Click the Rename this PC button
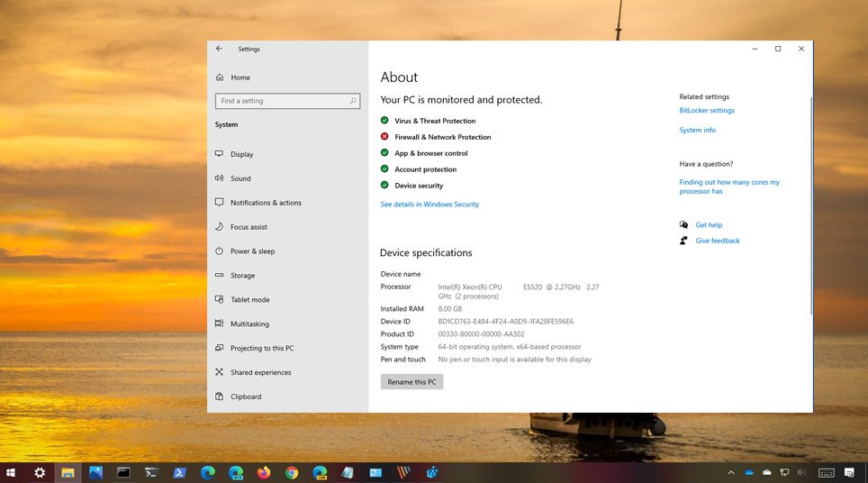The width and height of the screenshot is (868, 483). (x=411, y=382)
